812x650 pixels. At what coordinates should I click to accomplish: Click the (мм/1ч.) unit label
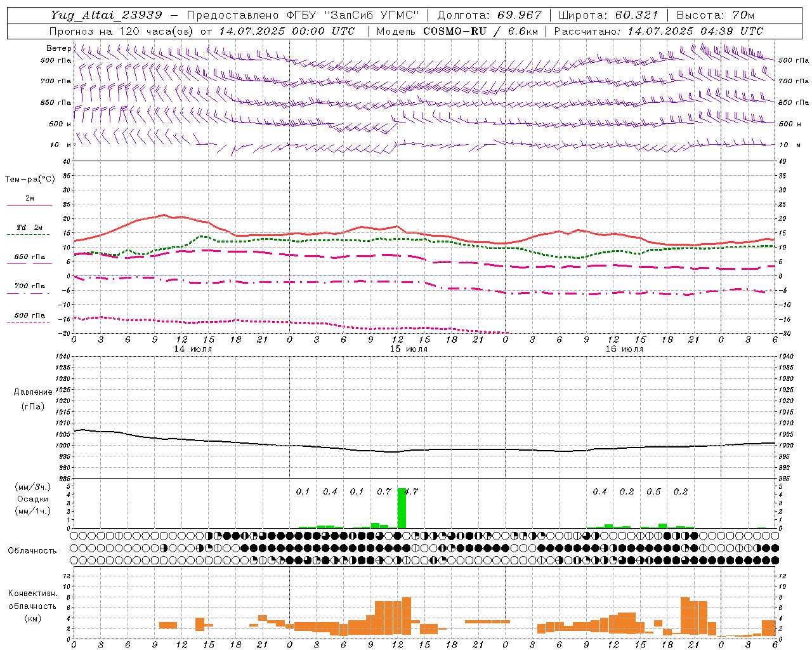tap(32, 511)
